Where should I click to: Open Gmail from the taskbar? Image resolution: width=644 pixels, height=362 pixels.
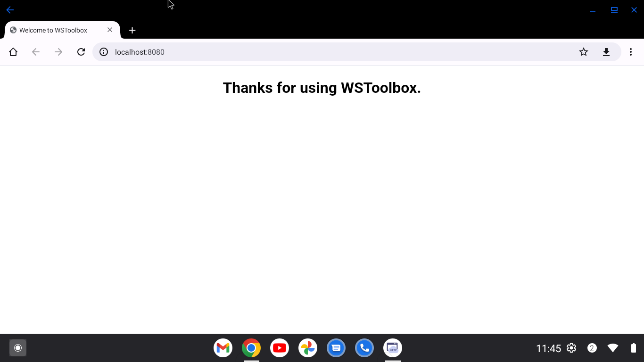click(x=223, y=348)
